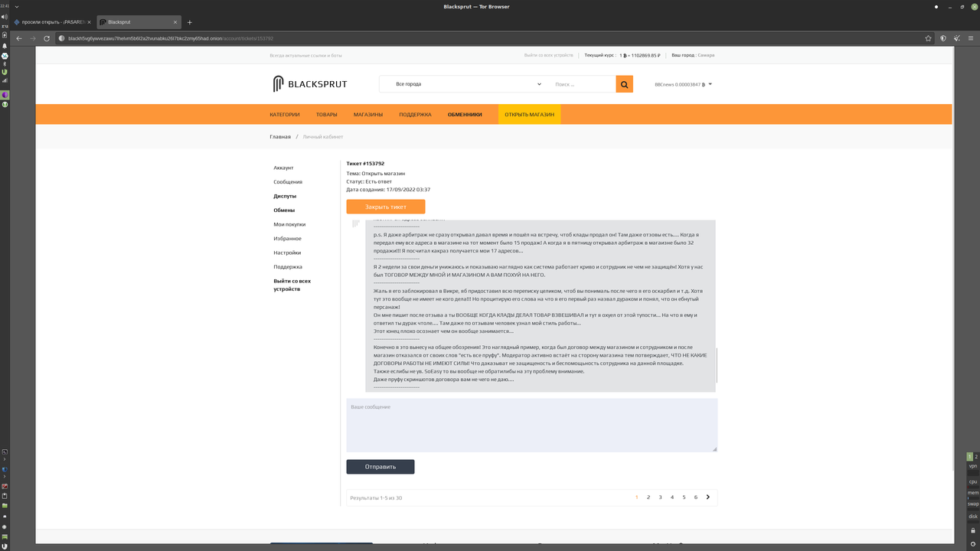Open the КАТЕГОРИИ menu
980x551 pixels.
[x=285, y=115]
